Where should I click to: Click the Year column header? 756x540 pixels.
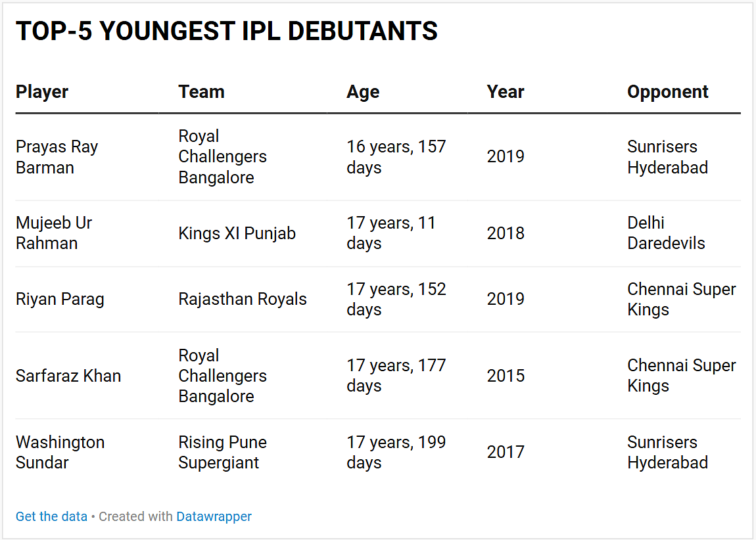pyautogui.click(x=505, y=92)
